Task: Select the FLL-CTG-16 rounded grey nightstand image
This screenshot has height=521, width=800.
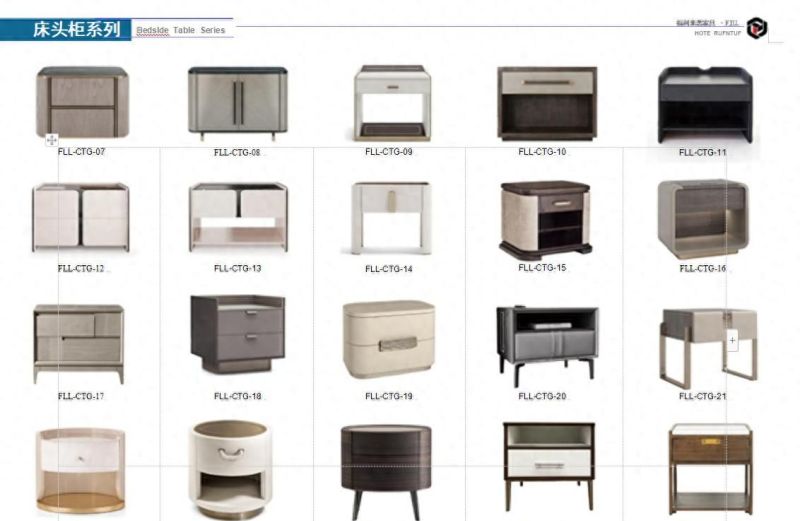Action: click(x=703, y=219)
